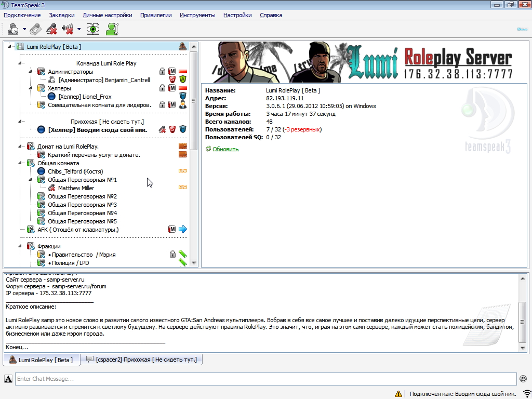This screenshot has height=399, width=532.
Task: Switch to the Lumi RolePlay [ Beta ] chat tab
Action: click(42, 360)
